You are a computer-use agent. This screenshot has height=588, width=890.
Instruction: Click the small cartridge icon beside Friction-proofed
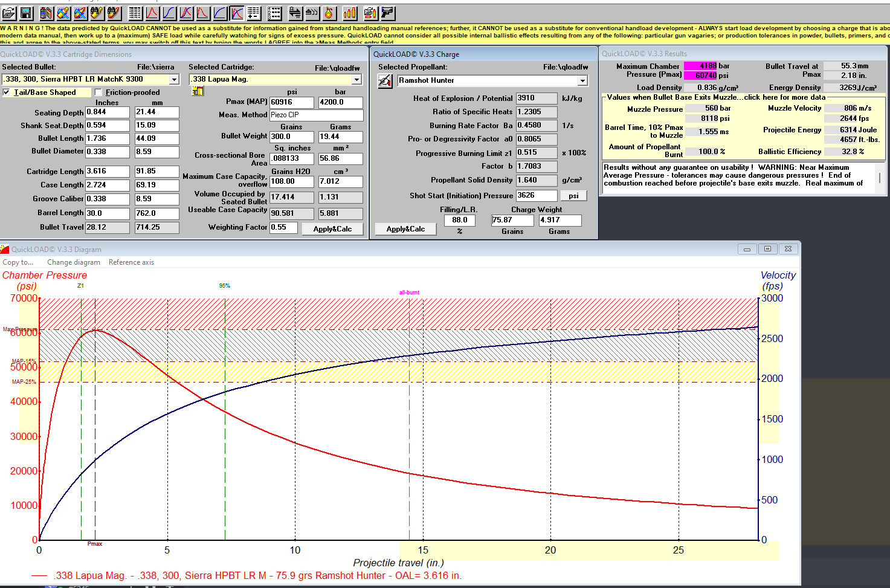pos(198,91)
